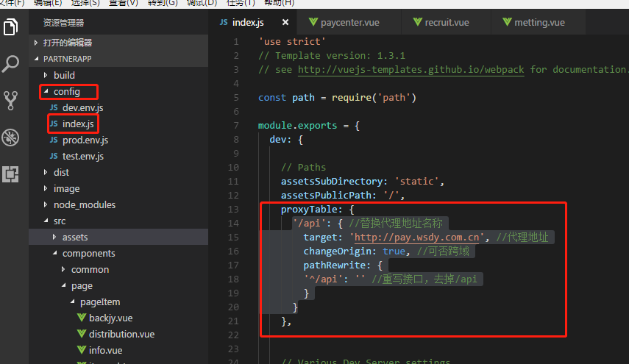Click the 'use strict' statement on line 1
Screen dimensions: 629x364
292,42
